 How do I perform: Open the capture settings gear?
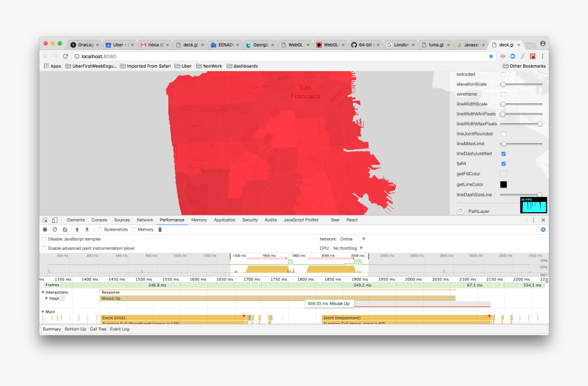[x=543, y=229]
